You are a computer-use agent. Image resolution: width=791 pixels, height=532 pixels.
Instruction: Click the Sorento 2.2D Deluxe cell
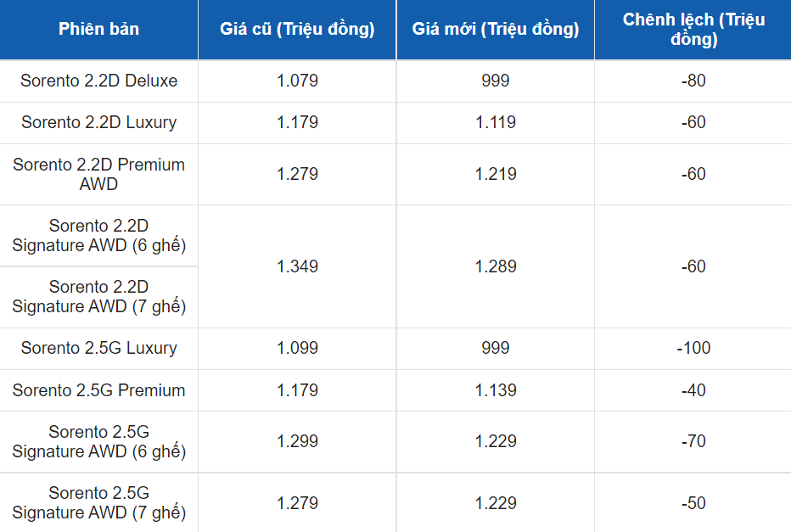click(98, 81)
